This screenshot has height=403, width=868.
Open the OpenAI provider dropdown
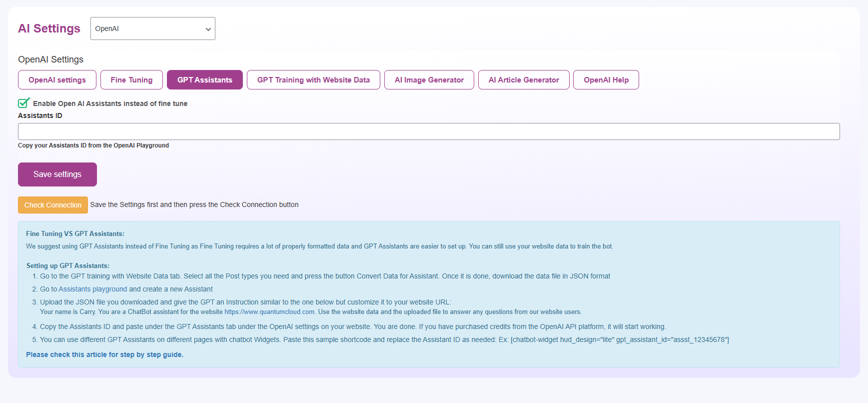(152, 28)
